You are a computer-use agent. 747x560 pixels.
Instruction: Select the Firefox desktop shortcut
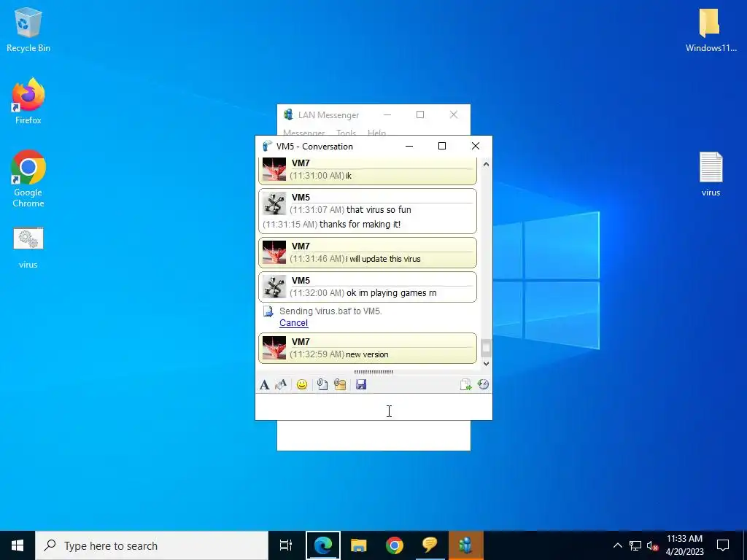pyautogui.click(x=28, y=101)
